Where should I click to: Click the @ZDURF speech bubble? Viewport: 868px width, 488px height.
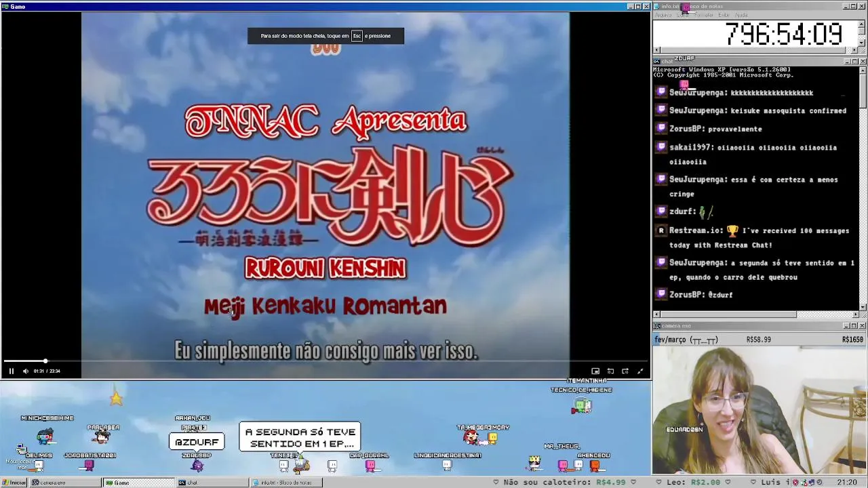pos(197,442)
